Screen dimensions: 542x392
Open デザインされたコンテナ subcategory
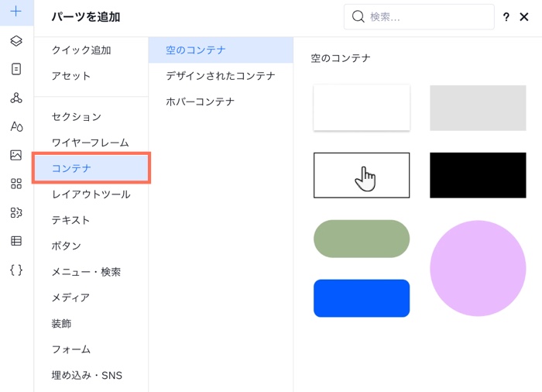pos(220,76)
